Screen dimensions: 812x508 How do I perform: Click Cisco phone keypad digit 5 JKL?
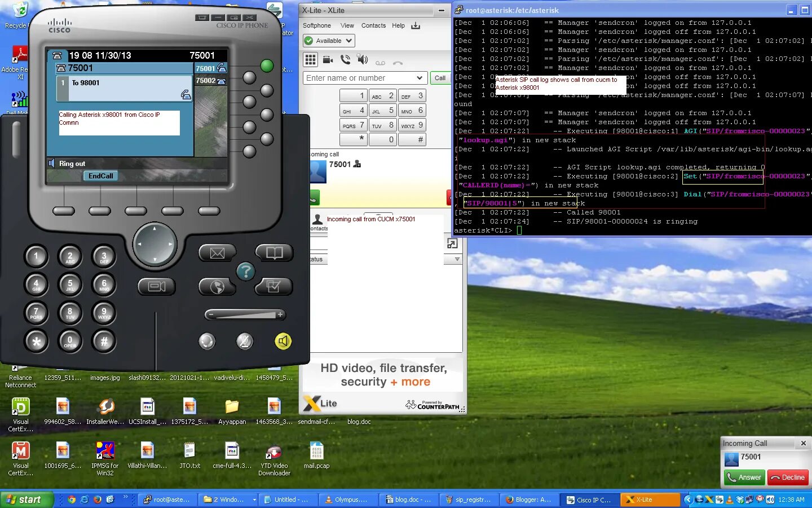point(70,284)
